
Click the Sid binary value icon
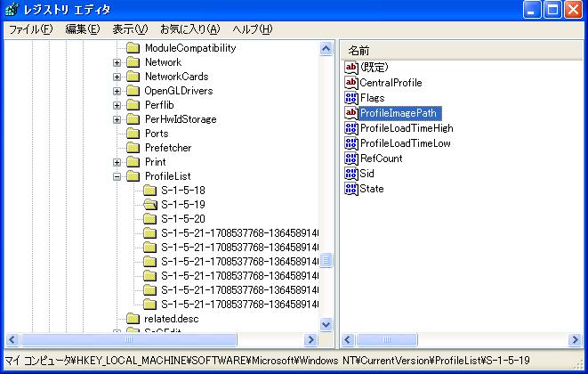click(x=351, y=174)
